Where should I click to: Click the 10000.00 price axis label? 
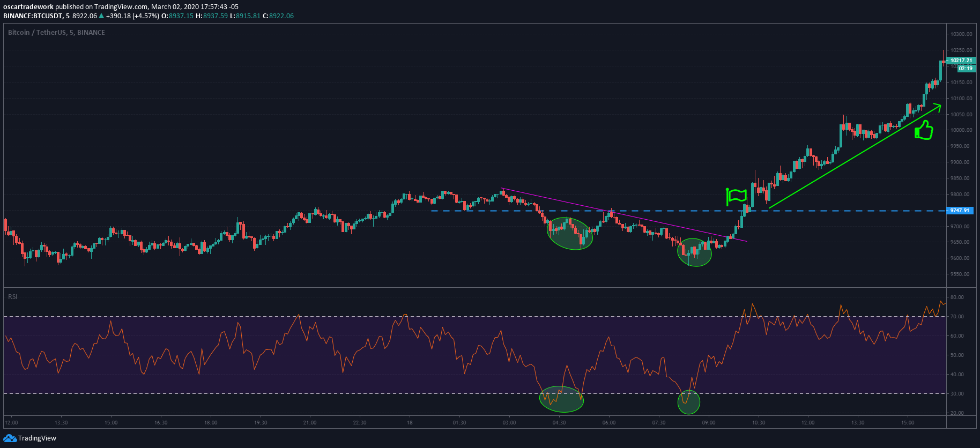tap(961, 130)
